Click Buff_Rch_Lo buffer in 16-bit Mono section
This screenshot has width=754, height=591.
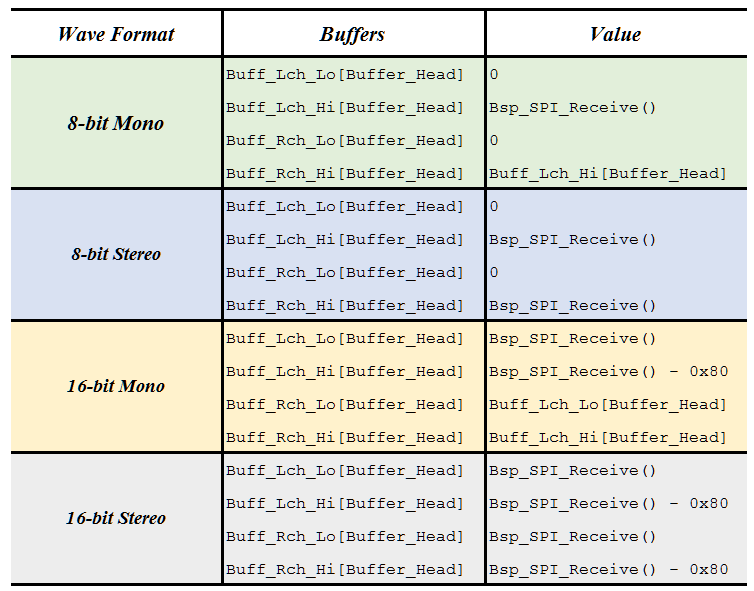point(345,405)
